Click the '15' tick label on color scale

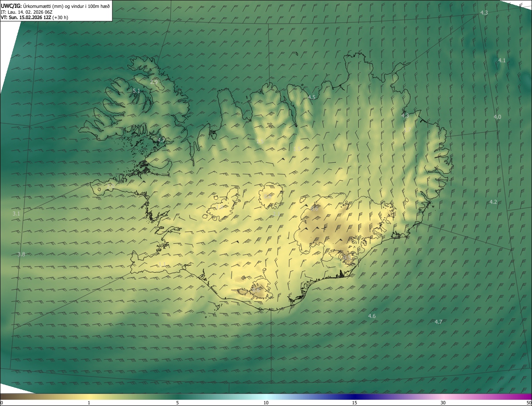click(355, 403)
